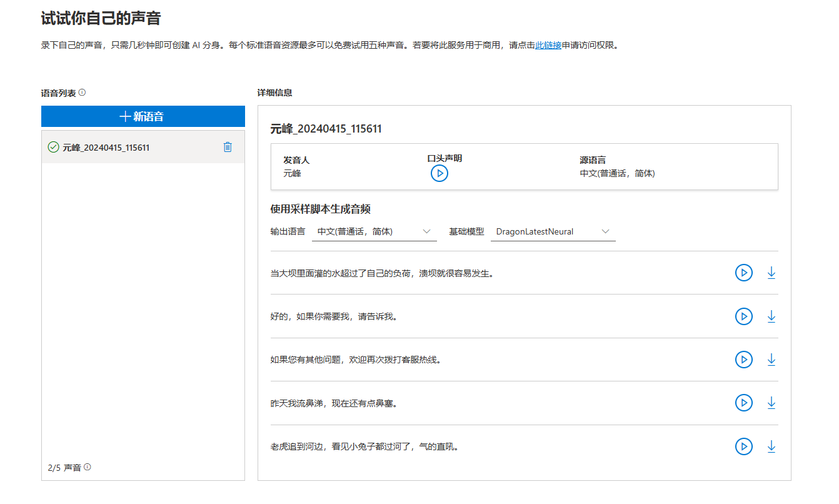This screenshot has height=504, width=839.
Task: Play sample "如果您有其他问题，欢迎再次拨打客服热线。"
Action: click(x=744, y=360)
